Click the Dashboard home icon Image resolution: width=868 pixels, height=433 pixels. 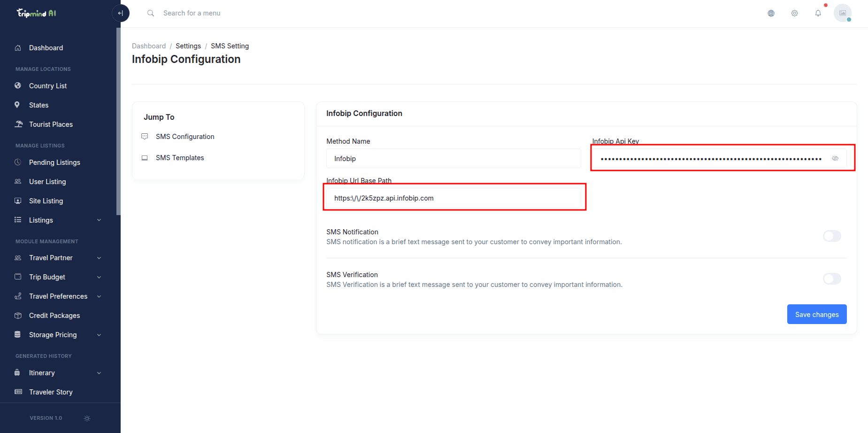tap(18, 48)
